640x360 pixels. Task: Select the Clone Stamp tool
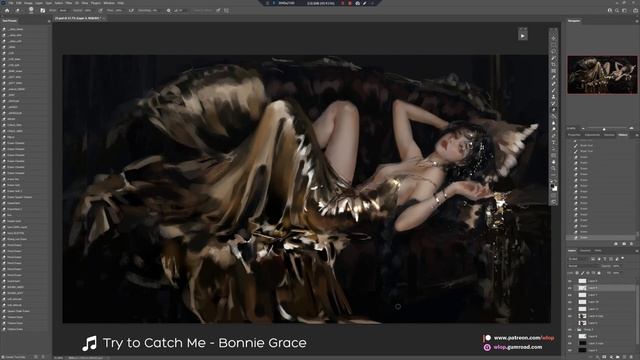554,97
